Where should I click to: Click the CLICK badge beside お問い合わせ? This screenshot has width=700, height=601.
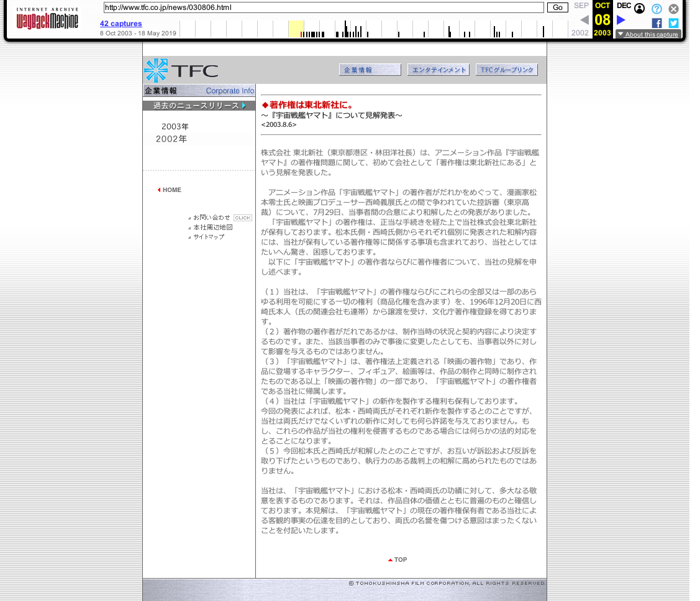[x=243, y=218]
